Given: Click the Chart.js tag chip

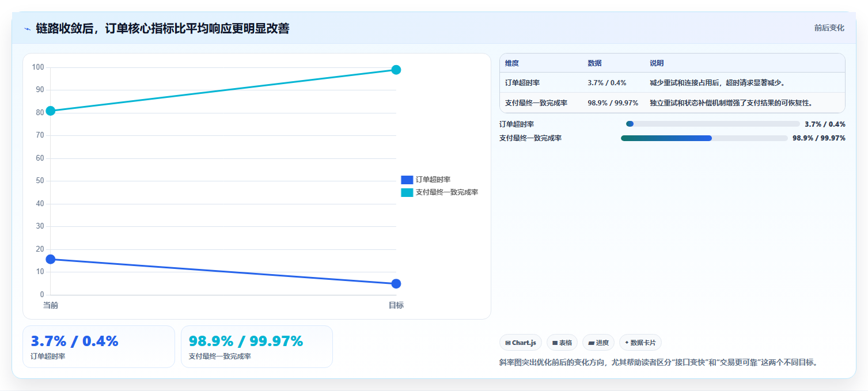Looking at the screenshot, I should [521, 343].
